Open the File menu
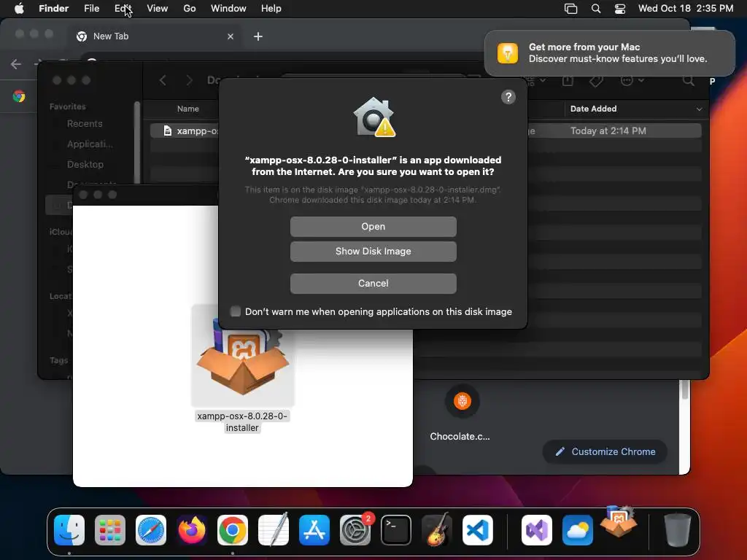This screenshot has width=747, height=560. point(91,9)
